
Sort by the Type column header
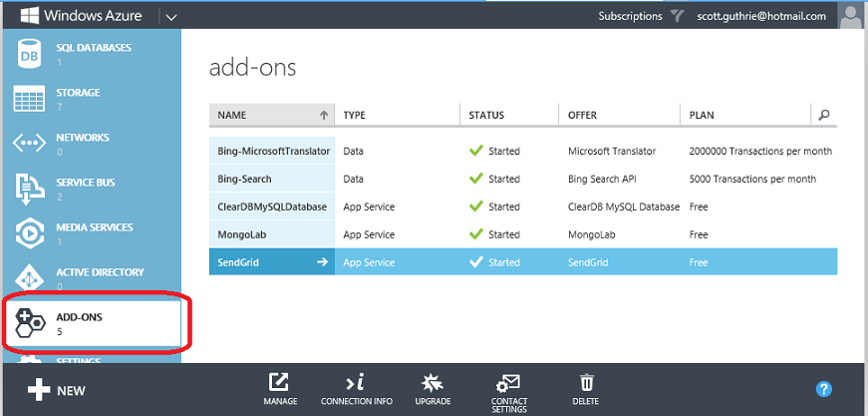397,115
